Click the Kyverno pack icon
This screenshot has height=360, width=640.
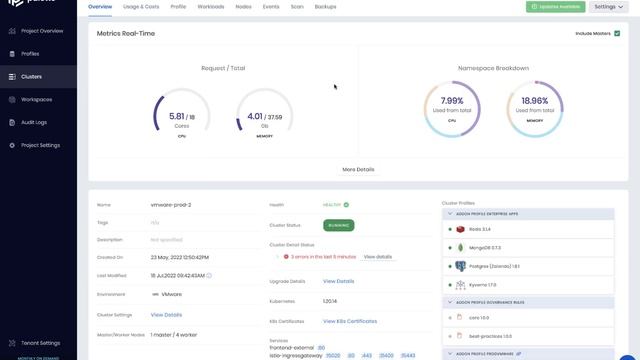460,285
